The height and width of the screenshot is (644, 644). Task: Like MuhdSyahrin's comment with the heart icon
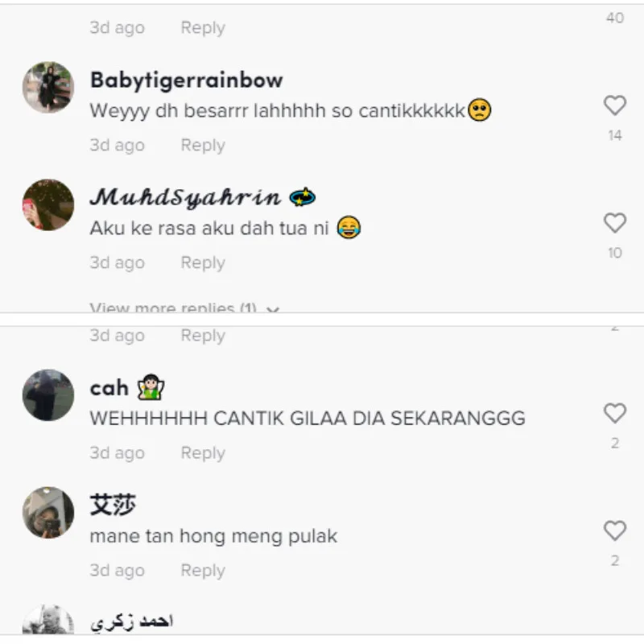coord(615,223)
